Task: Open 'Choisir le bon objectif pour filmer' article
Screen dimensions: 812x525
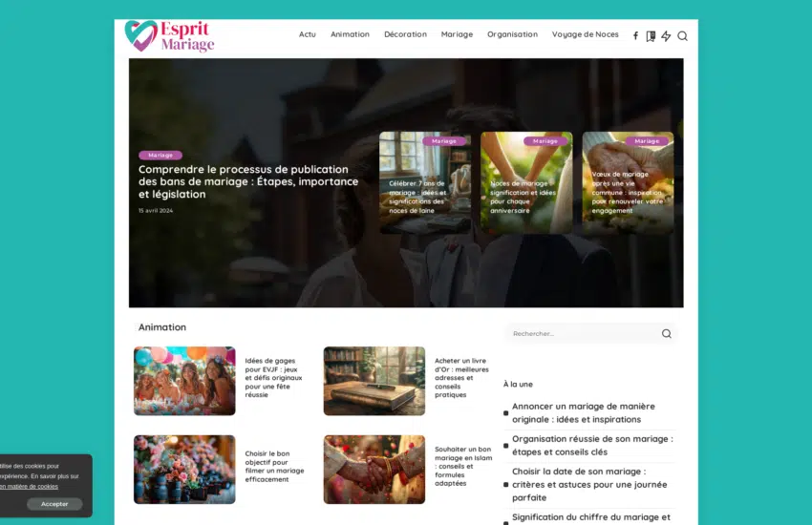Action: click(x=274, y=467)
